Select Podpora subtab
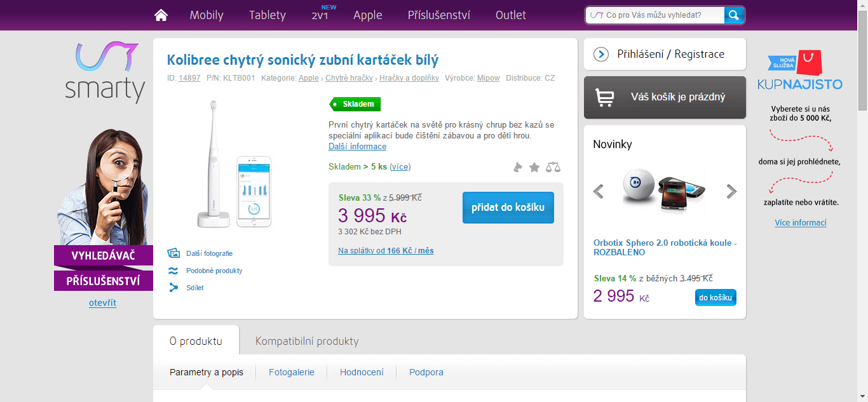The width and height of the screenshot is (868, 402). coord(426,372)
